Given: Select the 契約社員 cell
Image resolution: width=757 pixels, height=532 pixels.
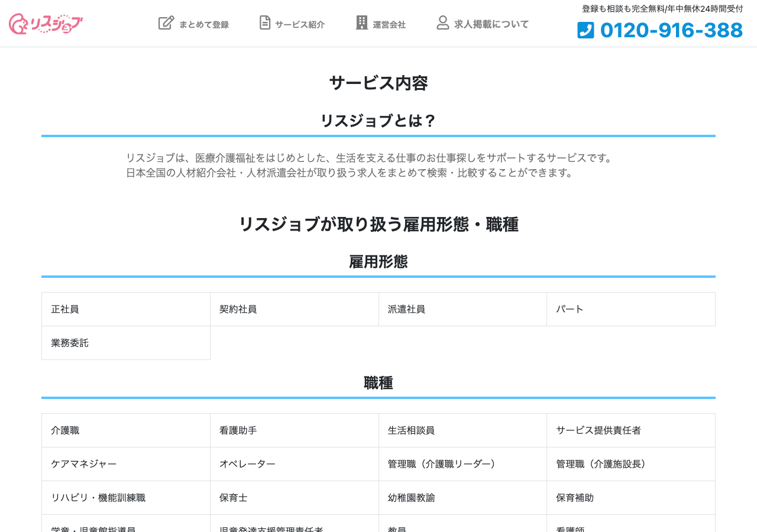Looking at the screenshot, I should pos(295,309).
